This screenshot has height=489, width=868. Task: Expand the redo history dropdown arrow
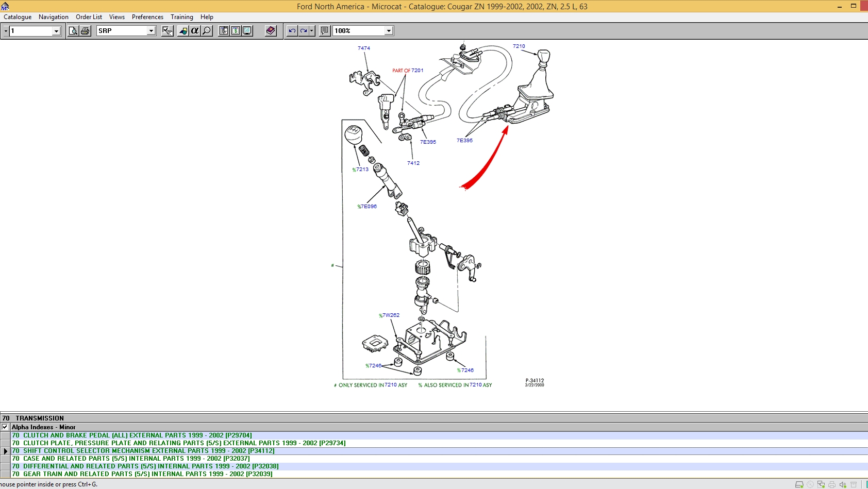coord(311,31)
